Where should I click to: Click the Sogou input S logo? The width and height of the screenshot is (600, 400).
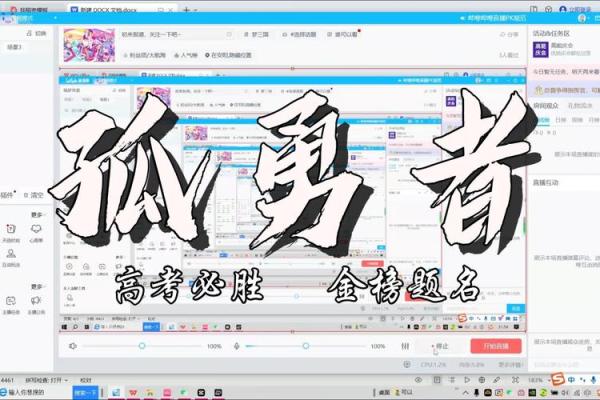[559, 380]
